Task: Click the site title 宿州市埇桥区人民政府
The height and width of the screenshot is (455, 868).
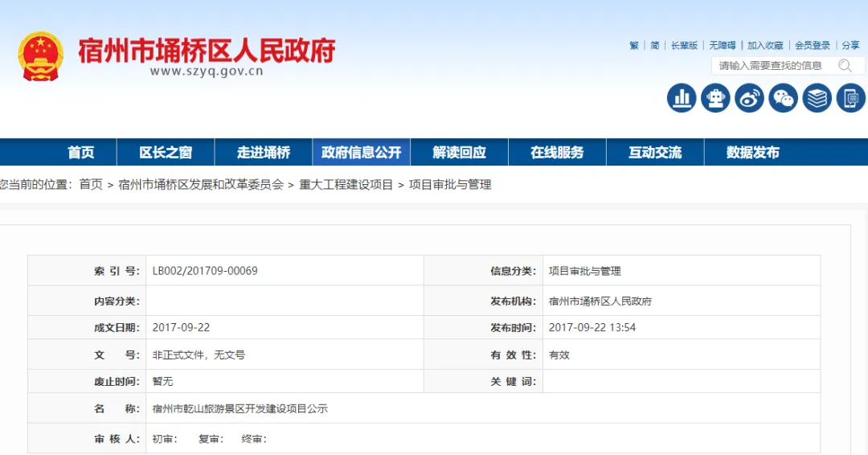Action: (207, 51)
